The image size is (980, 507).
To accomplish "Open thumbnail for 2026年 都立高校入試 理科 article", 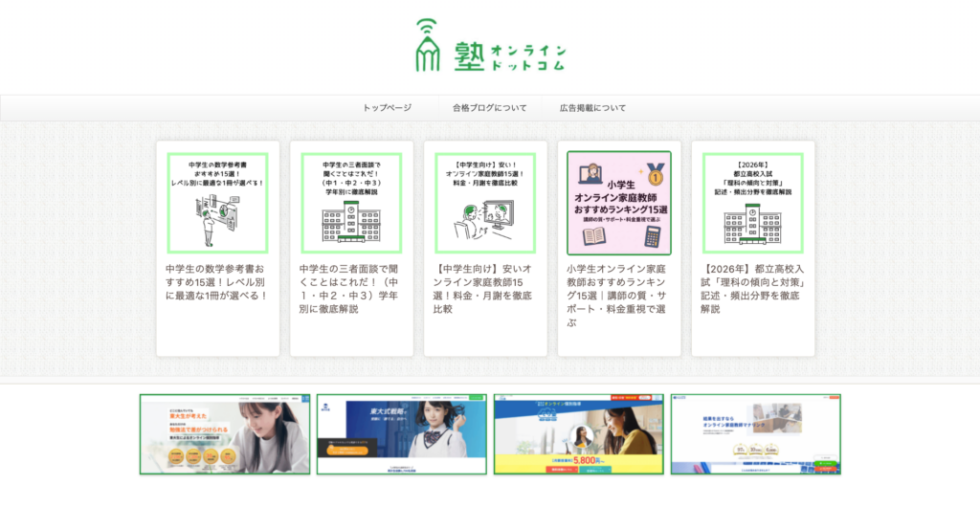I will point(752,203).
